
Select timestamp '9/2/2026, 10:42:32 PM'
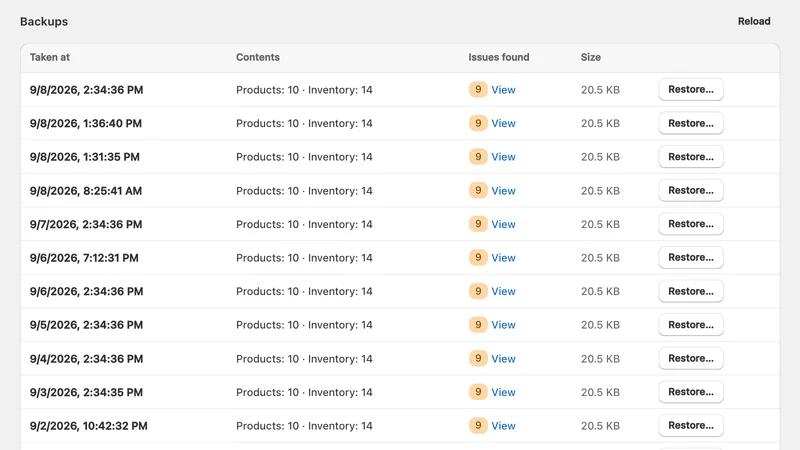click(88, 426)
